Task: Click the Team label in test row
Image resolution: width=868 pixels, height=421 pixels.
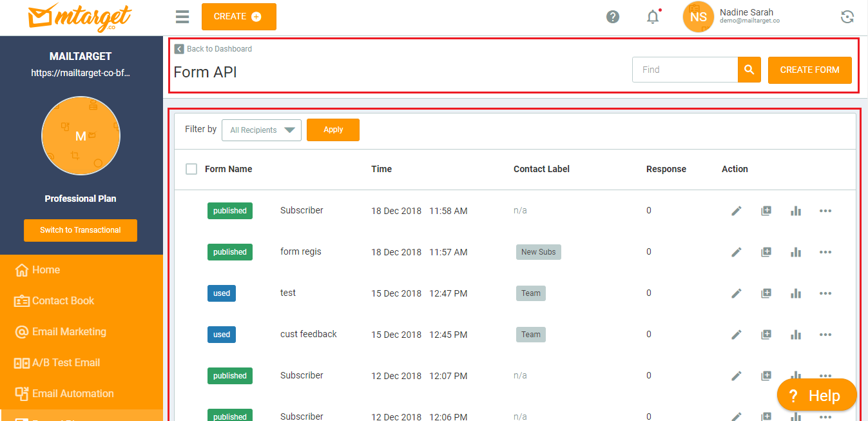Action: click(x=531, y=293)
